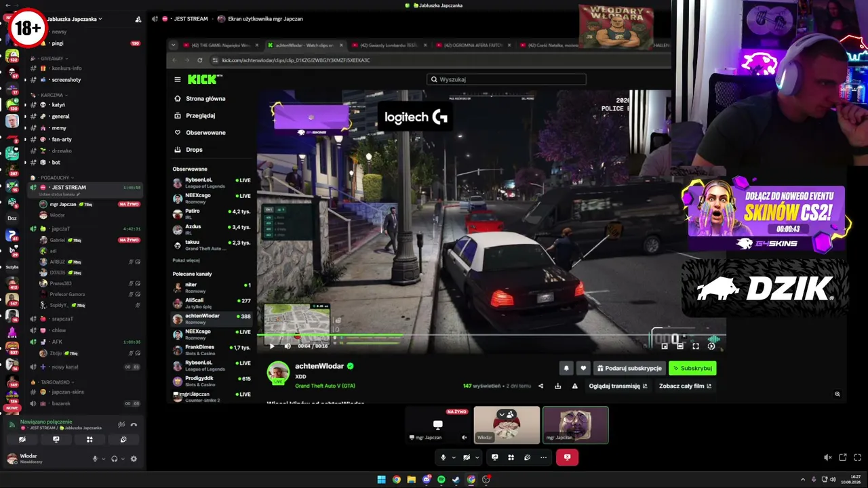Toggle microphone in call control bar
Viewport: 868px width, 488px height.
pos(443,457)
